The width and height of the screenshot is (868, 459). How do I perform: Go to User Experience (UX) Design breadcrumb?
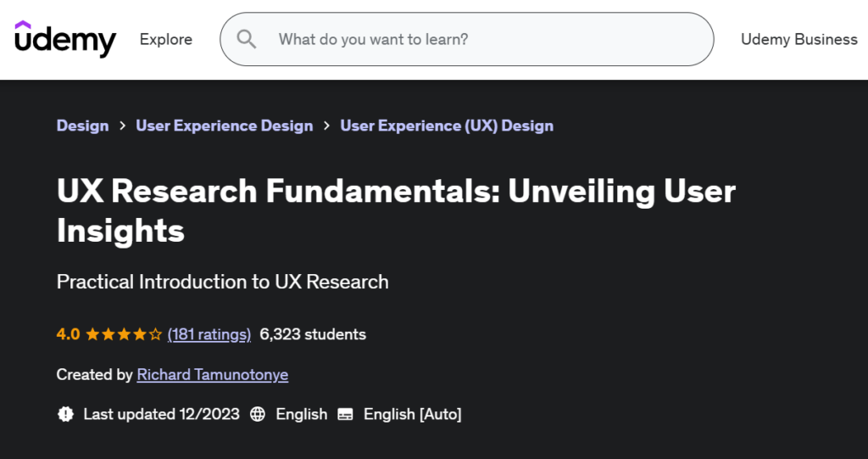click(447, 126)
